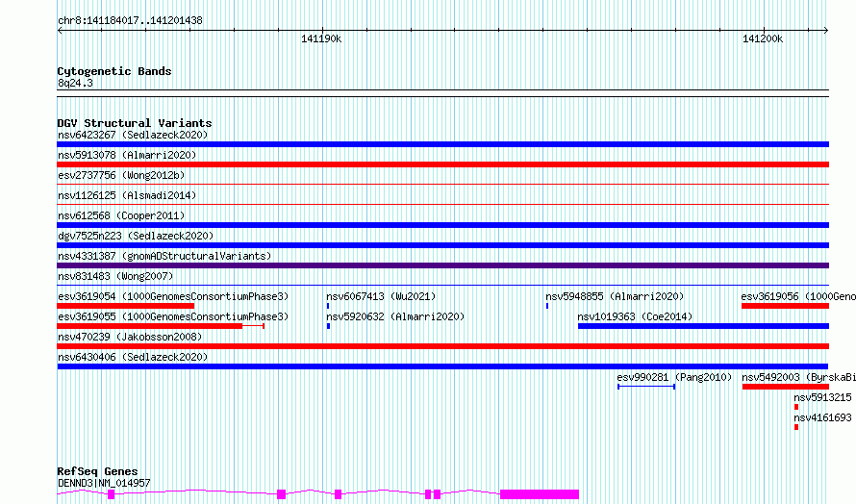Click the purple nsv4331387 variant bar
Image resolution: width=856 pixels, height=504 pixels.
[442, 265]
